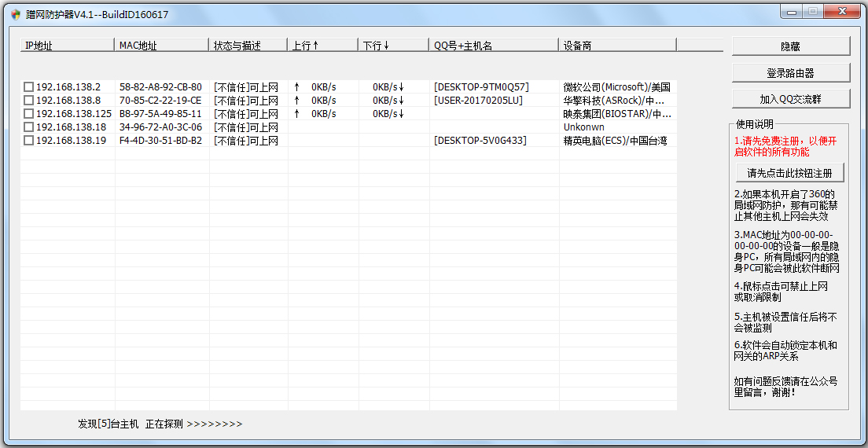Click vendor 映泰集团(BIOSTAR) cell

617,113
